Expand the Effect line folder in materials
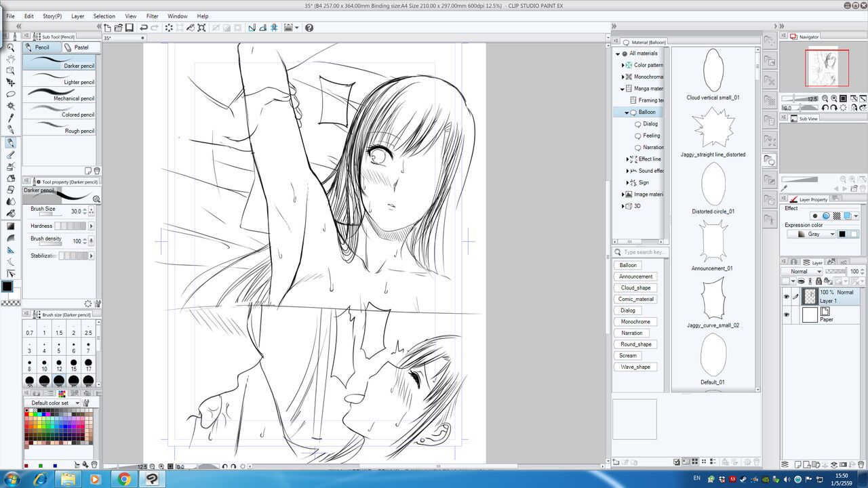The width and height of the screenshot is (868, 488). click(x=627, y=159)
